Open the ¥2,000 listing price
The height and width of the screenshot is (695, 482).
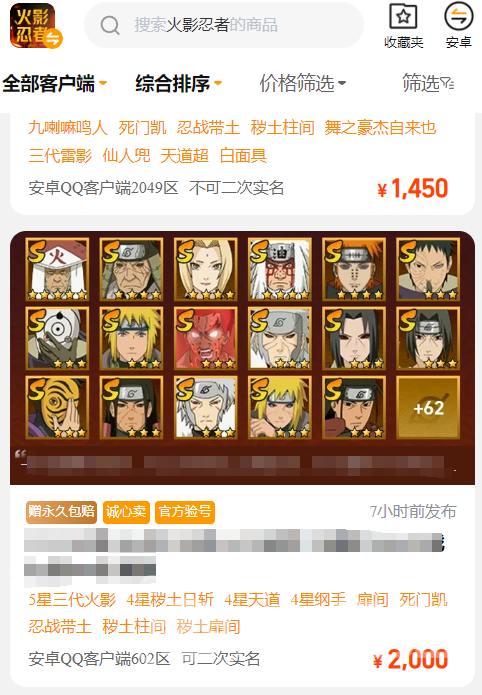point(411,659)
